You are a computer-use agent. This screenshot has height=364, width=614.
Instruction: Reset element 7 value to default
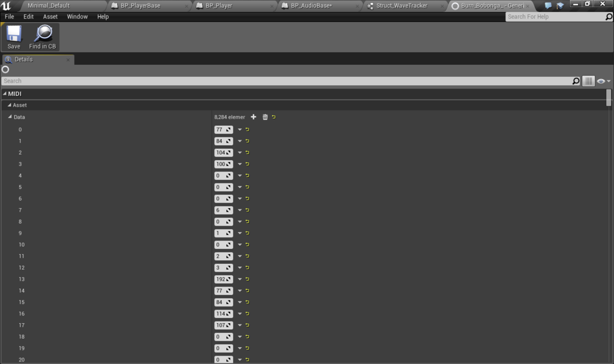click(248, 210)
